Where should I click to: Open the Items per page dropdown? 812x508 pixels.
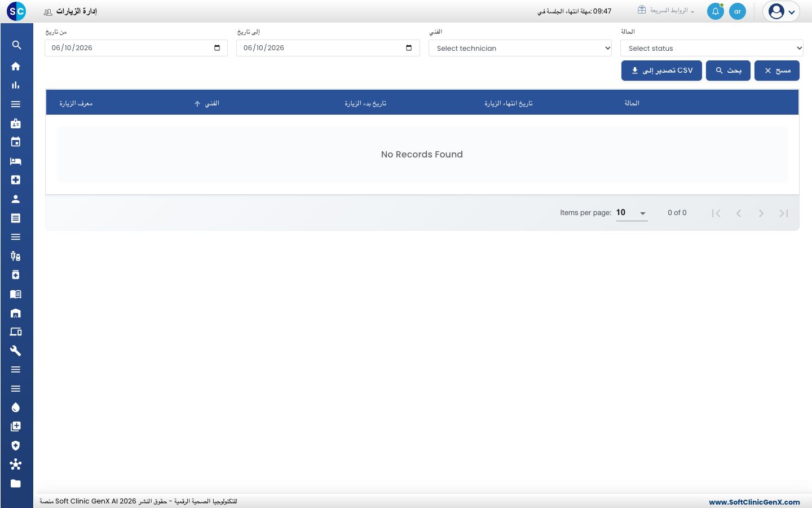(632, 213)
